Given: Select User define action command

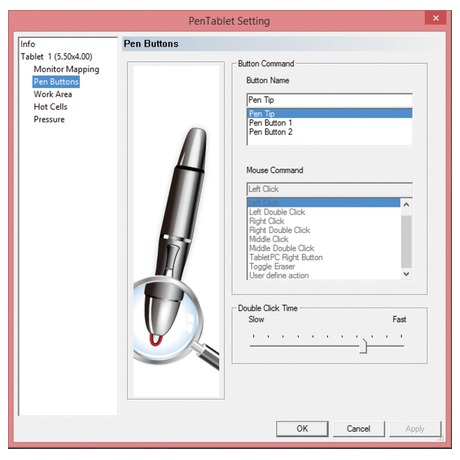Looking at the screenshot, I should coord(324,275).
